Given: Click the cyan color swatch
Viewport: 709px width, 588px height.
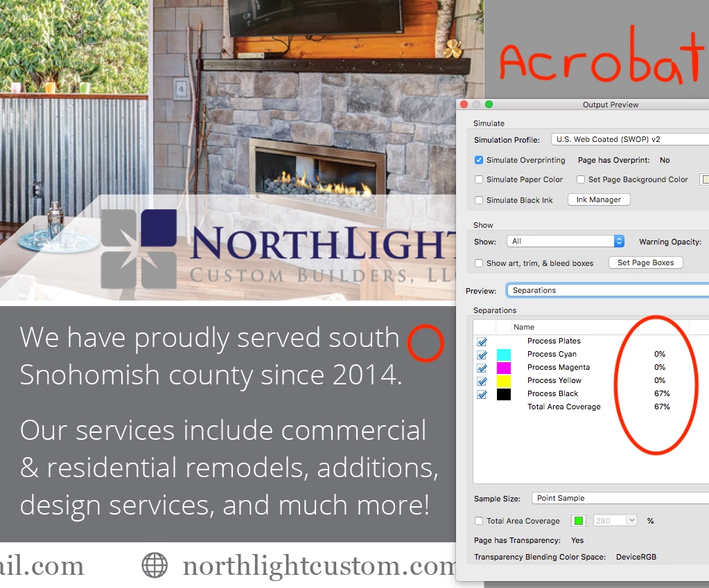Looking at the screenshot, I should tap(504, 355).
